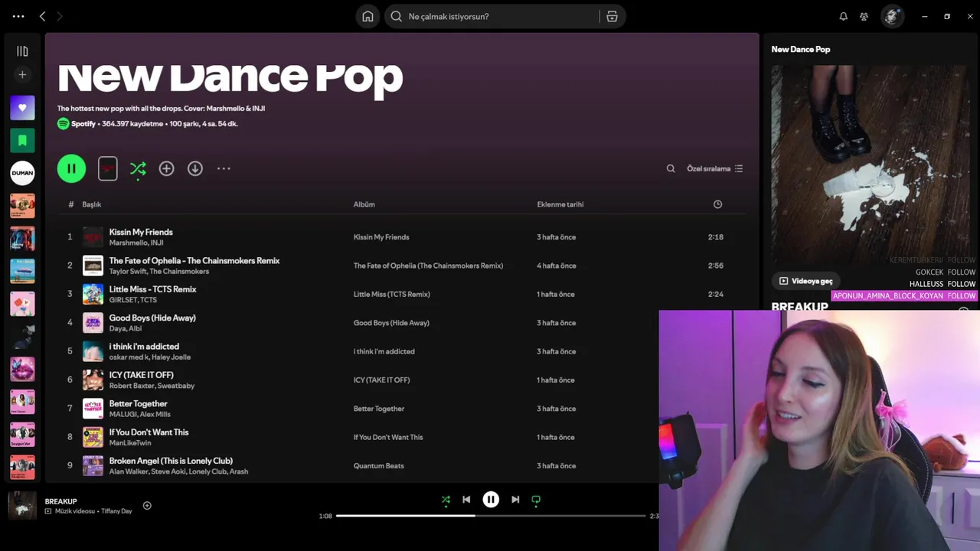Click the playlist video preview thumbnail button
The width and height of the screenshot is (980, 551).
point(107,168)
